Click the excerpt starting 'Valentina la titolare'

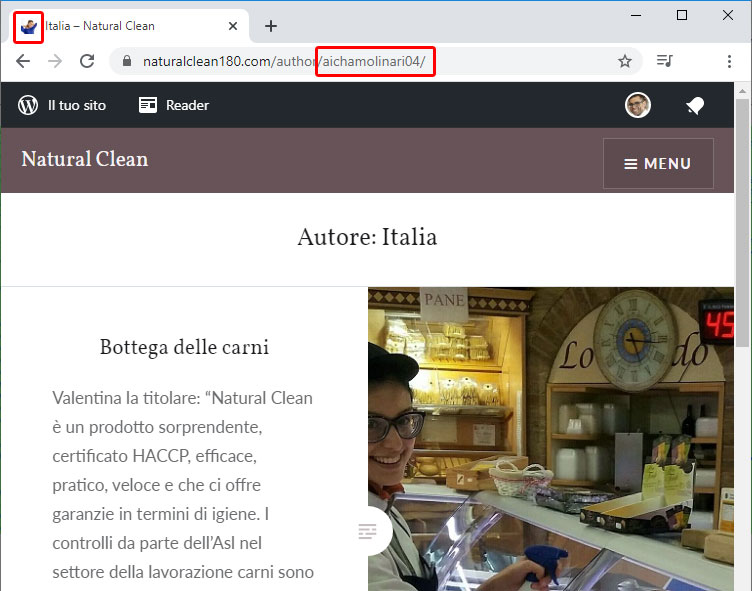pos(183,485)
